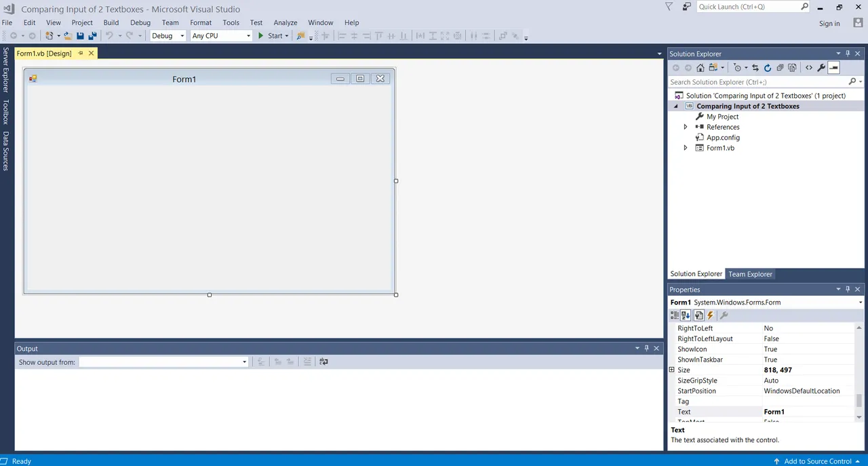Select the Text property value Form1

pyautogui.click(x=774, y=412)
